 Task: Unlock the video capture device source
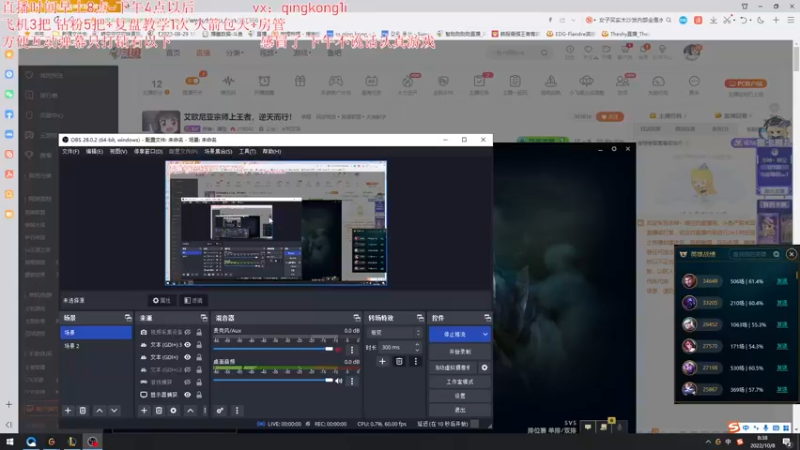click(199, 332)
